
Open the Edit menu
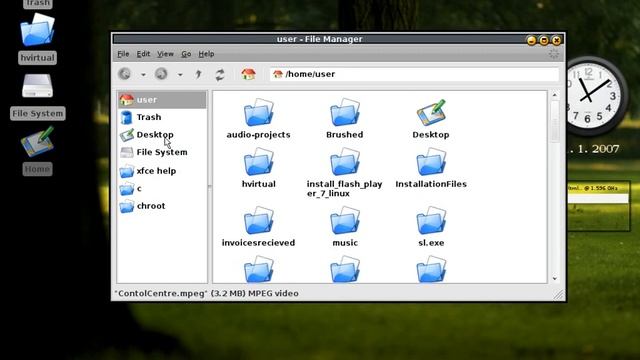[143, 54]
